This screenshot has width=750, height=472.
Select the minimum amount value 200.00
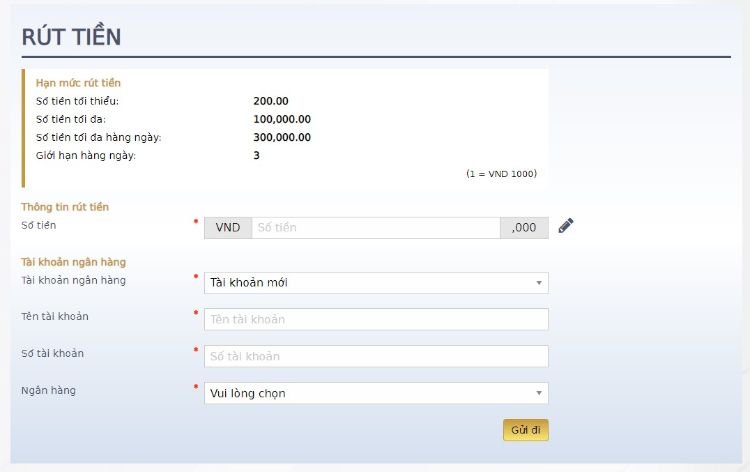271,101
